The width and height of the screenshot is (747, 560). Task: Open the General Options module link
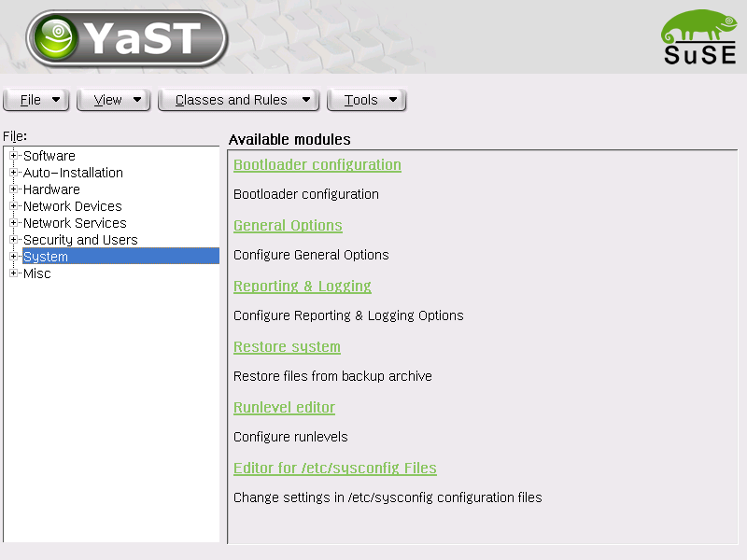coord(288,225)
